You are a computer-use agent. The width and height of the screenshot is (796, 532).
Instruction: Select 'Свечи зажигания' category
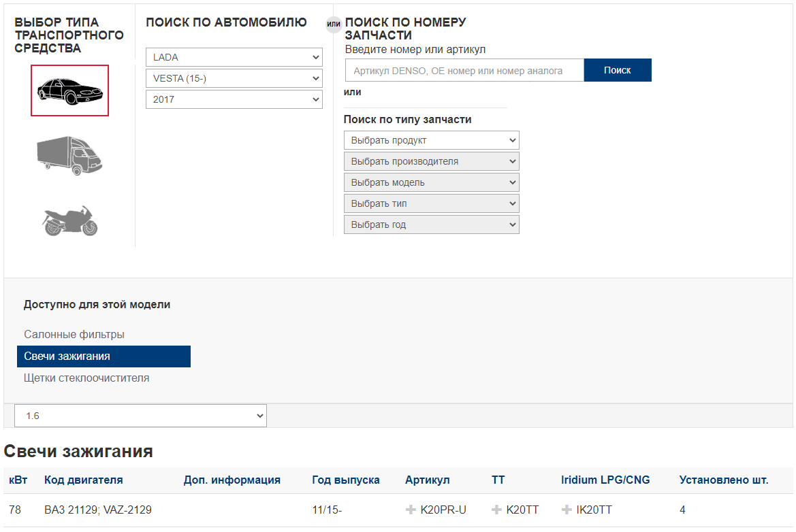click(x=104, y=356)
